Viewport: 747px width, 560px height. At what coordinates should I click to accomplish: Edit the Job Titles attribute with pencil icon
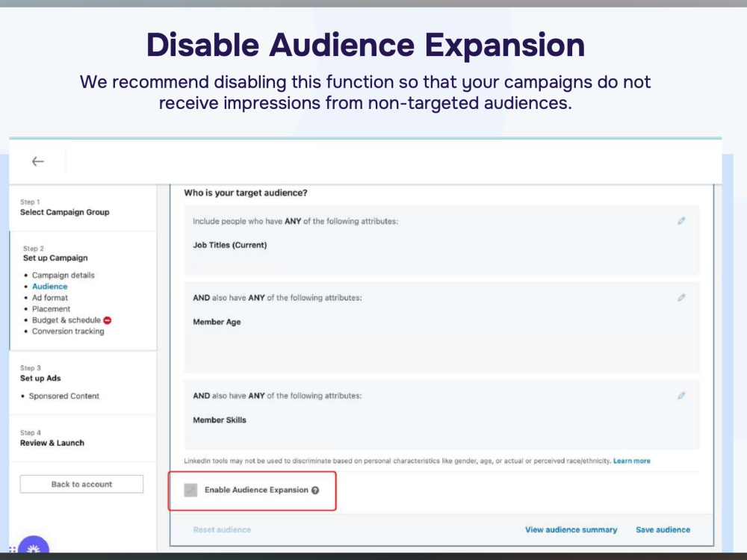681,221
